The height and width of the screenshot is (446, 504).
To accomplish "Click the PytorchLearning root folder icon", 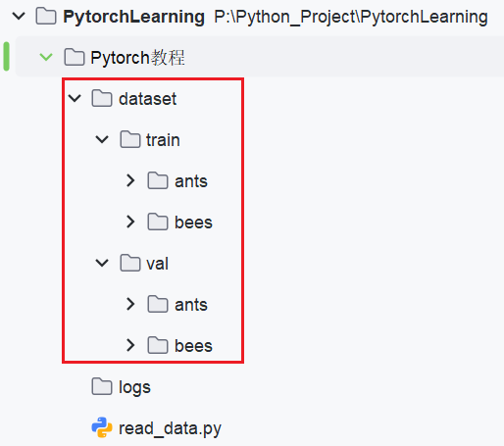I will coord(46,16).
